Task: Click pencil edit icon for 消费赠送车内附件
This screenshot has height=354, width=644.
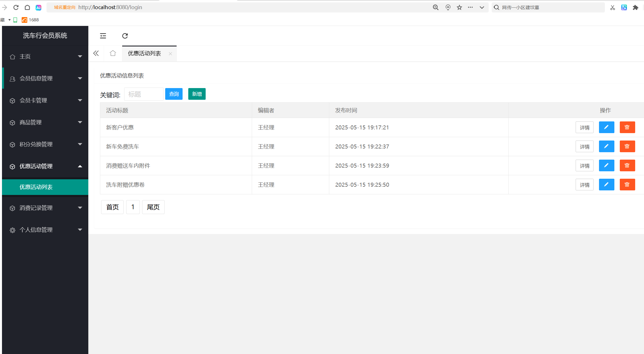Action: coord(606,166)
